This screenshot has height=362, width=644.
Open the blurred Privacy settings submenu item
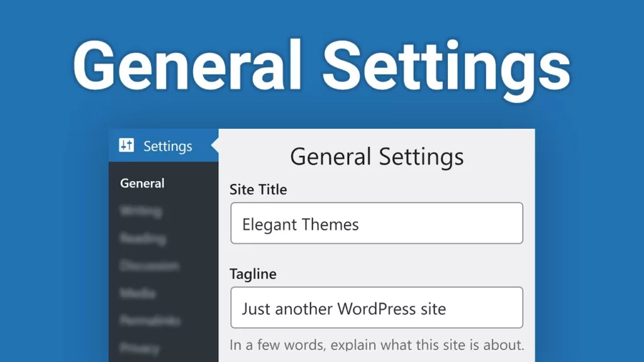pyautogui.click(x=140, y=348)
